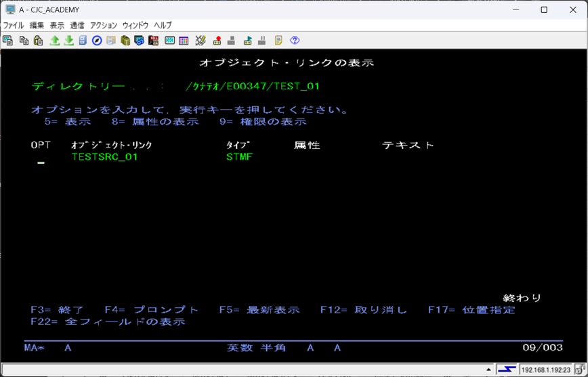Click the green upload send-file icon
The height and width of the screenshot is (377, 588).
55,41
